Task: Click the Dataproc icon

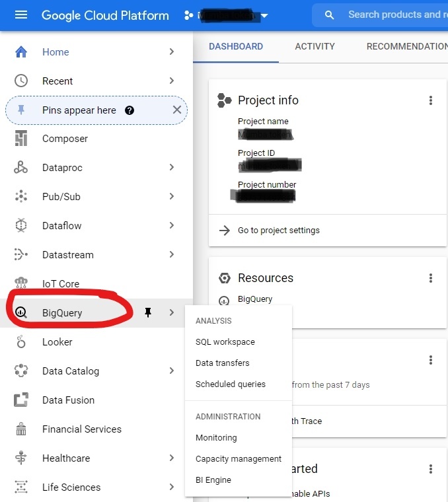Action: (21, 167)
